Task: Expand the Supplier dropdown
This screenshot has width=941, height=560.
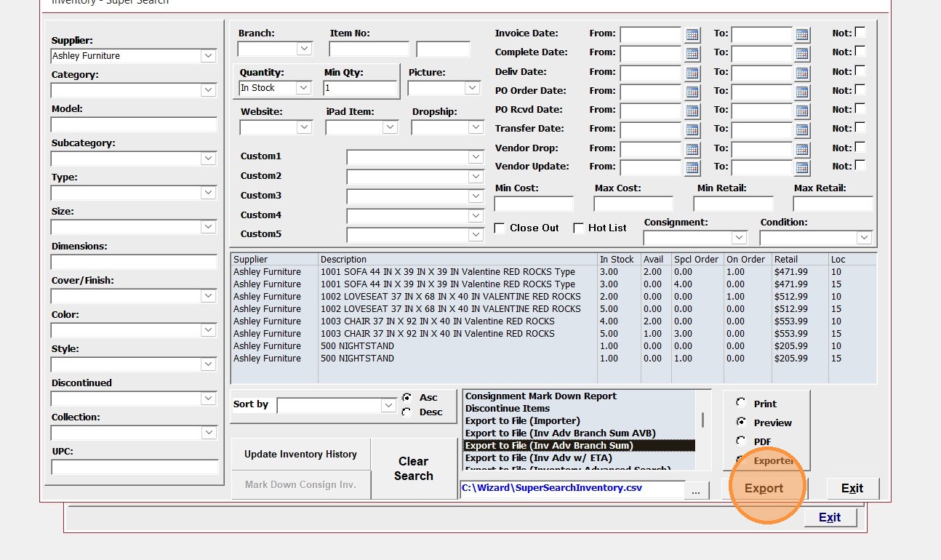Action: pos(209,56)
